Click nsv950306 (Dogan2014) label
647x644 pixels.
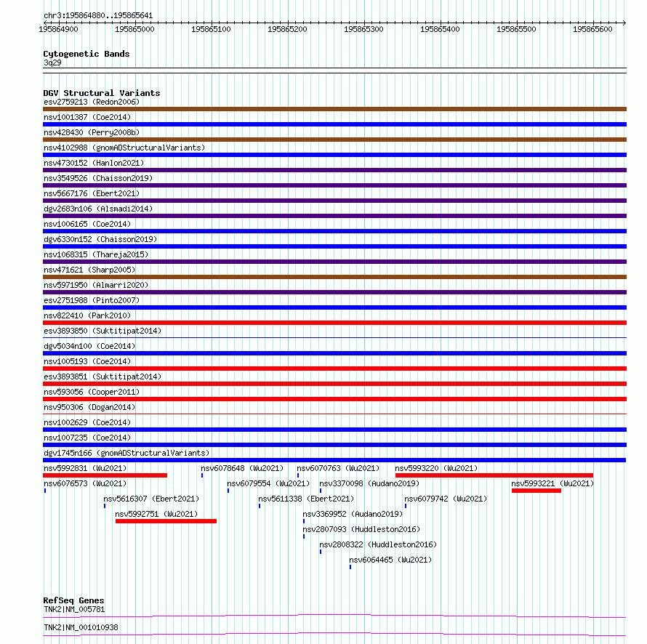coord(89,407)
